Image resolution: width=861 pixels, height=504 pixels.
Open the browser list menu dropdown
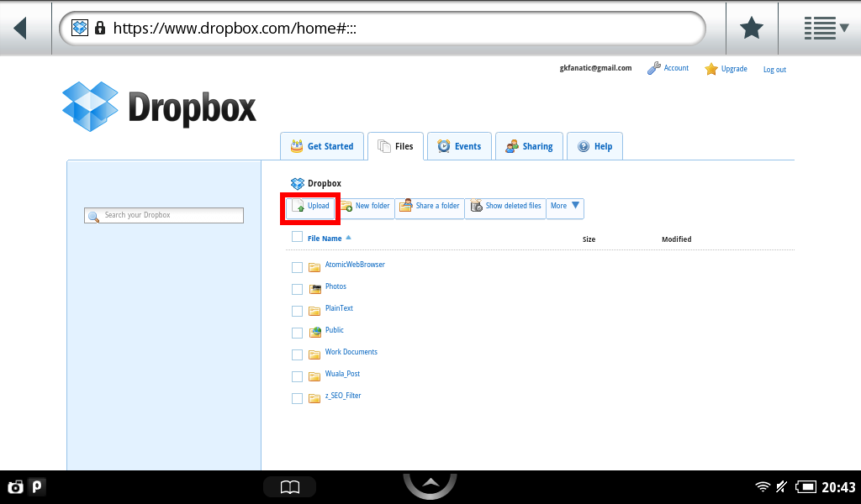tap(826, 29)
